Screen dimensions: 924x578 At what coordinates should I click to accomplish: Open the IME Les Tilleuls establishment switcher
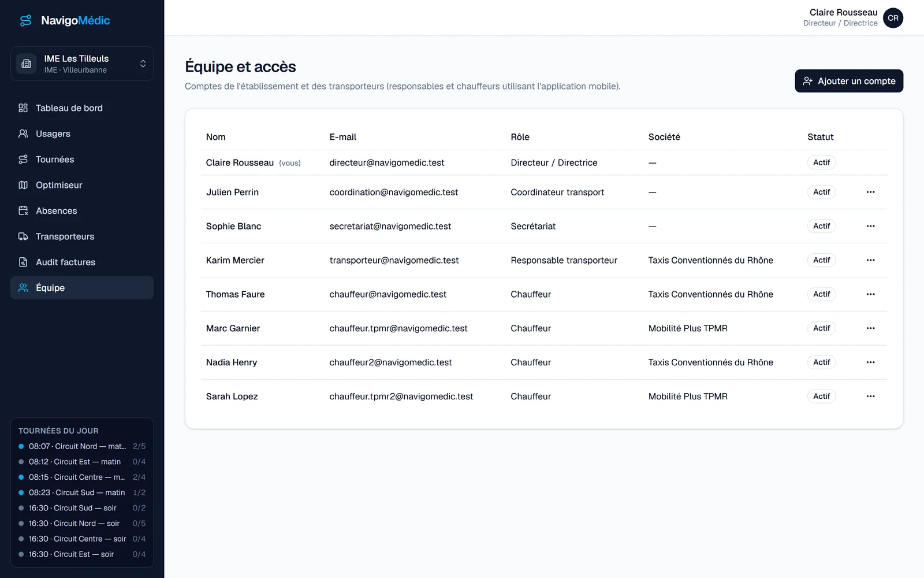(x=82, y=64)
